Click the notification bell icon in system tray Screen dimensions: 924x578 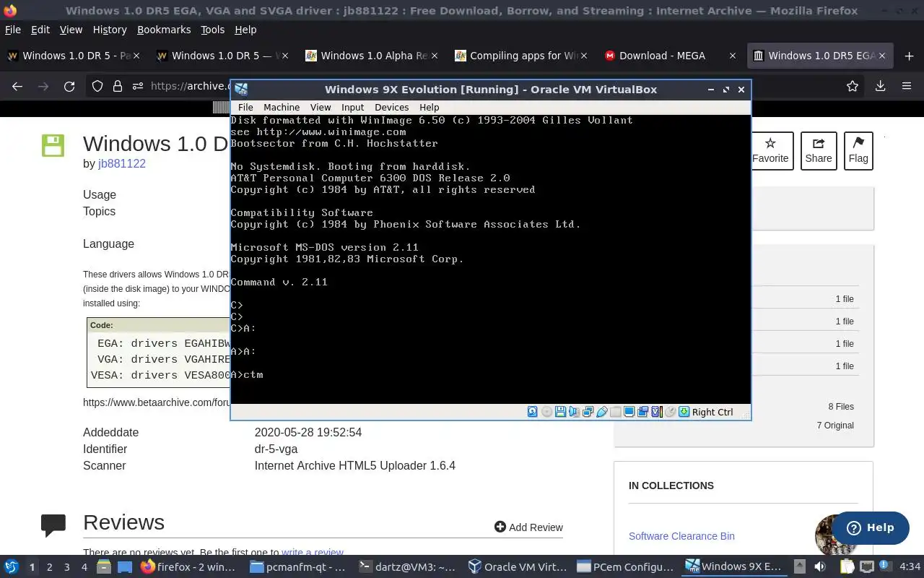click(x=886, y=567)
